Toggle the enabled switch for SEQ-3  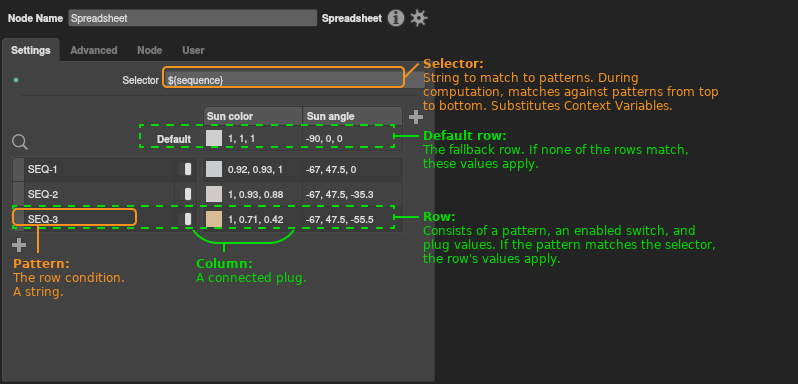click(188, 219)
